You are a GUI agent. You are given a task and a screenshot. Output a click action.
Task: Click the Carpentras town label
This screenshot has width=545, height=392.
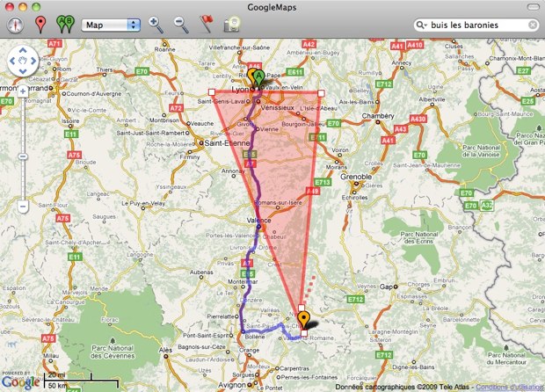click(x=294, y=368)
